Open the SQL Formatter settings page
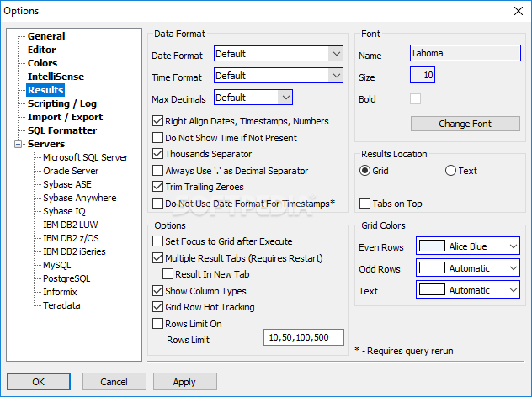Image resolution: width=532 pixels, height=397 pixels. pyautogui.click(x=62, y=130)
